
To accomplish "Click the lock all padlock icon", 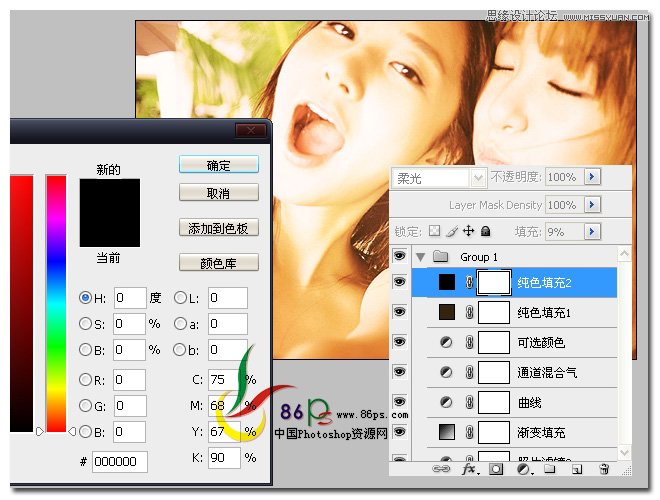I will coord(485,231).
